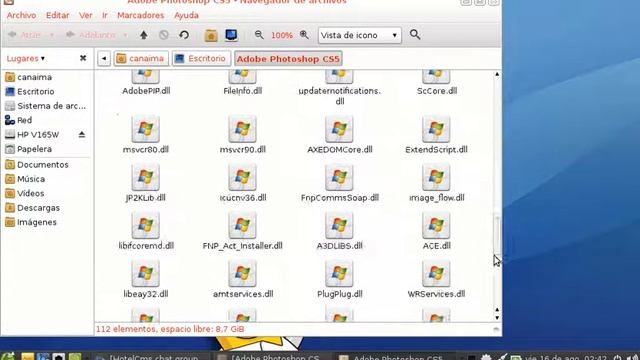This screenshot has width=640, height=360.
Task: Select the libeay32.dll file icon
Action: pos(146,273)
